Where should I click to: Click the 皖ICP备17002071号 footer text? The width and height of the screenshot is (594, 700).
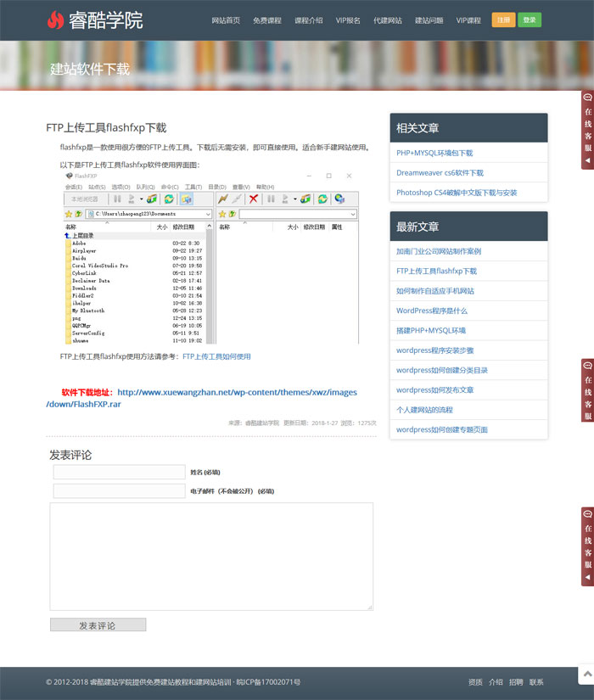[x=268, y=682]
